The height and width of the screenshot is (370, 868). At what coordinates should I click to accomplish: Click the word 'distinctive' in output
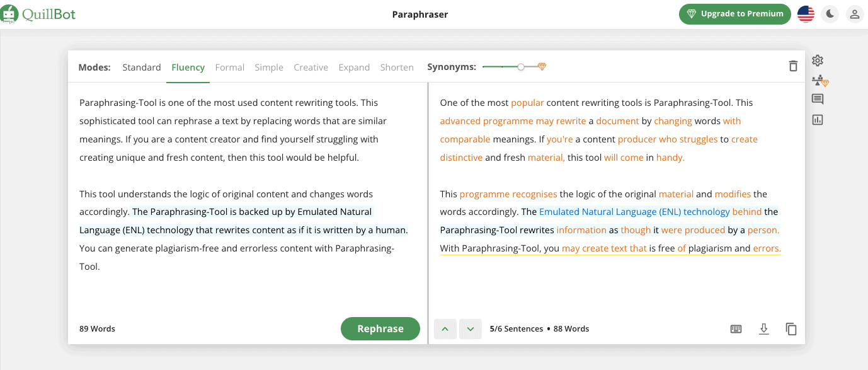pos(461,158)
